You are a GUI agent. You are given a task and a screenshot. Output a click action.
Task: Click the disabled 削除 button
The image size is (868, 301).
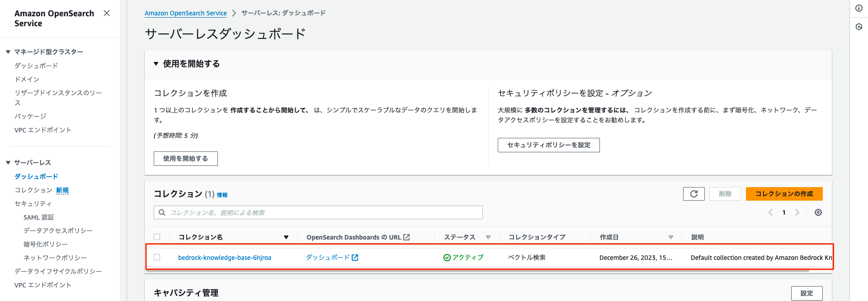[725, 194]
